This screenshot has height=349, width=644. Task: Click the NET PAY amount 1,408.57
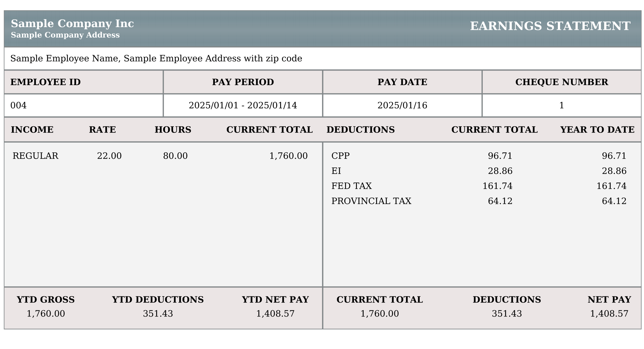click(x=609, y=314)
